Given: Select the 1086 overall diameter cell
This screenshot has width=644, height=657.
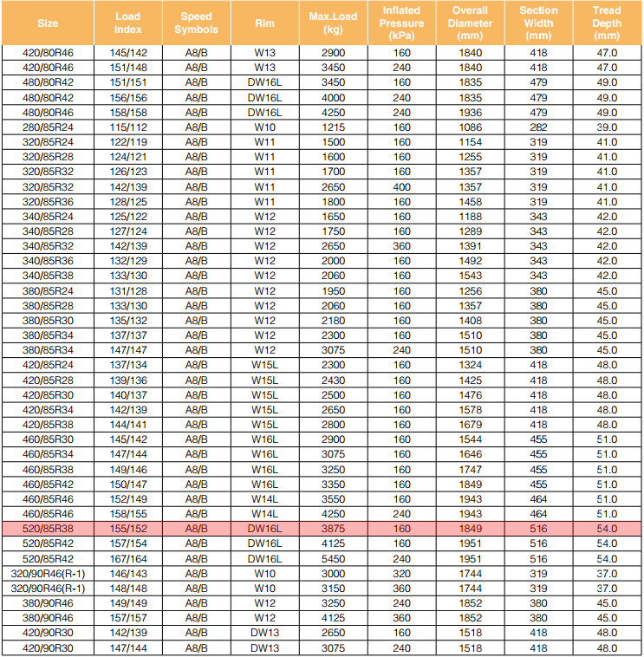Looking at the screenshot, I should click(470, 127).
